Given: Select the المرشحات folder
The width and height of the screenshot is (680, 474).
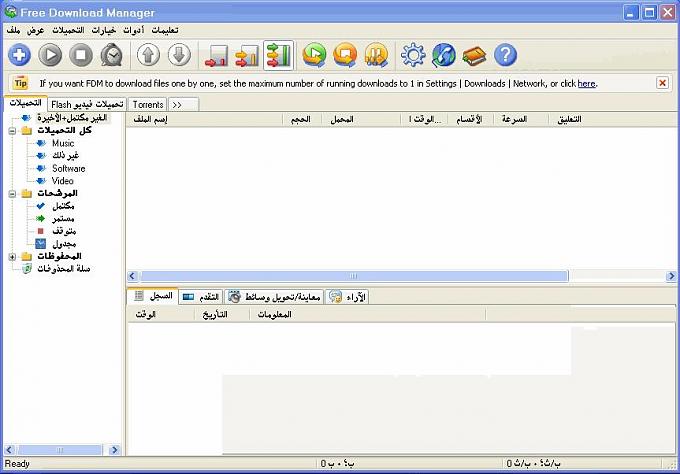Looking at the screenshot, I should point(57,193).
